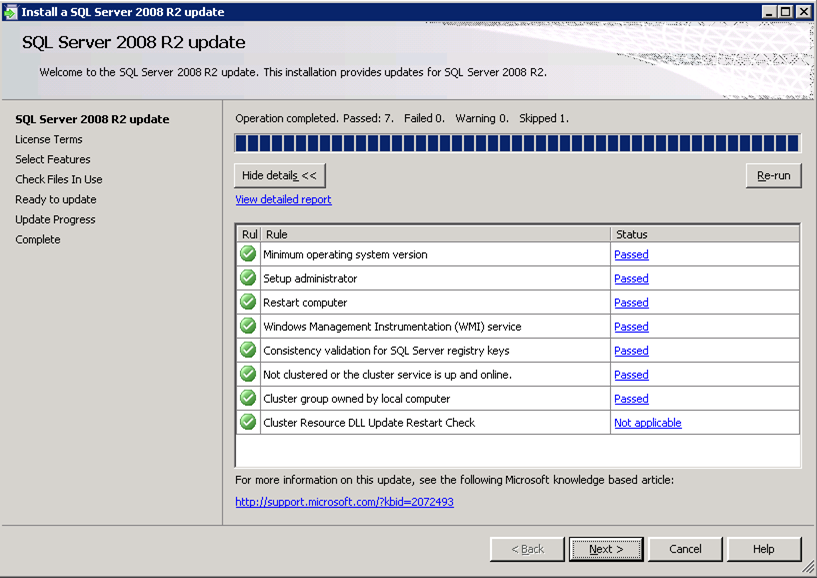Select the License Terms step
This screenshot has width=817, height=578.
point(48,139)
